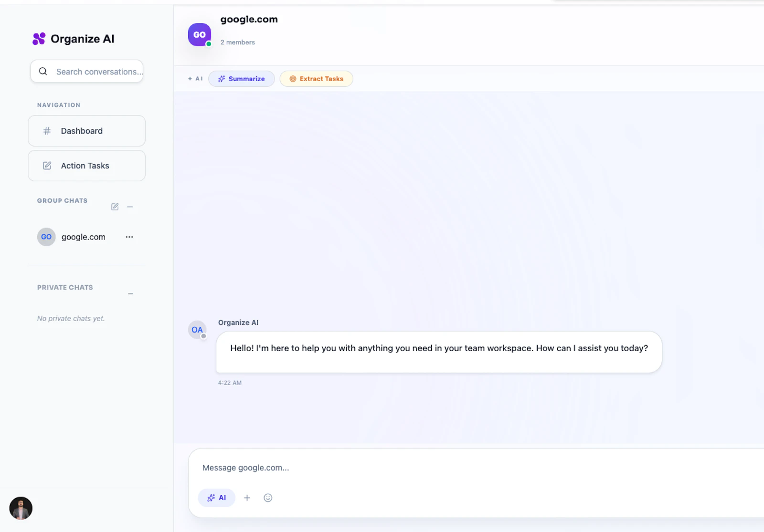Click the hash icon beside Dashboard
This screenshot has width=764, height=532.
pos(47,131)
